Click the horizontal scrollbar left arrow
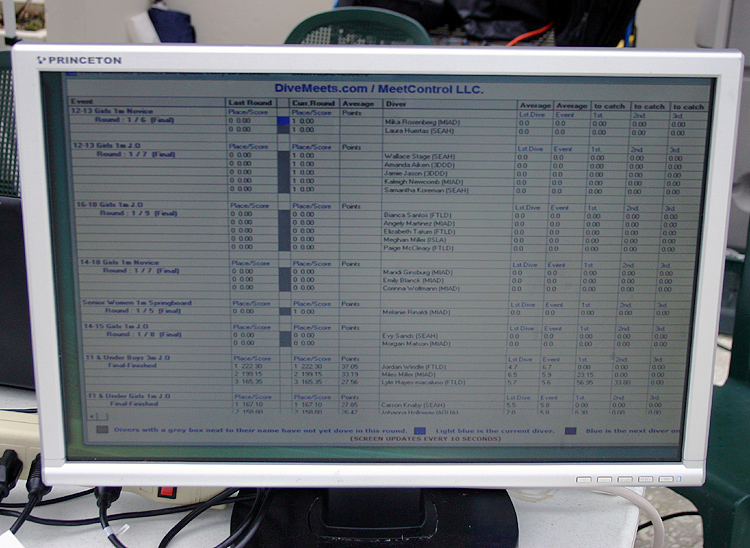 [x=92, y=416]
